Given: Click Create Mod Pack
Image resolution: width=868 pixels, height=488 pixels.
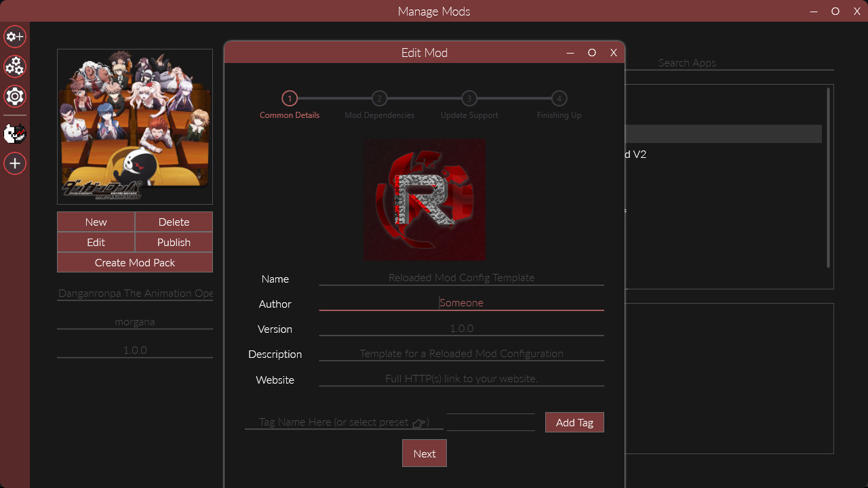Looking at the screenshot, I should pyautogui.click(x=134, y=262).
